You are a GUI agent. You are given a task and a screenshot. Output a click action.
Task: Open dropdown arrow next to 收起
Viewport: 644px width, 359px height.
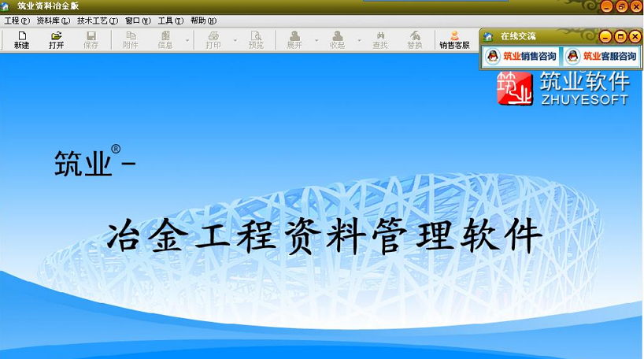tap(359, 40)
